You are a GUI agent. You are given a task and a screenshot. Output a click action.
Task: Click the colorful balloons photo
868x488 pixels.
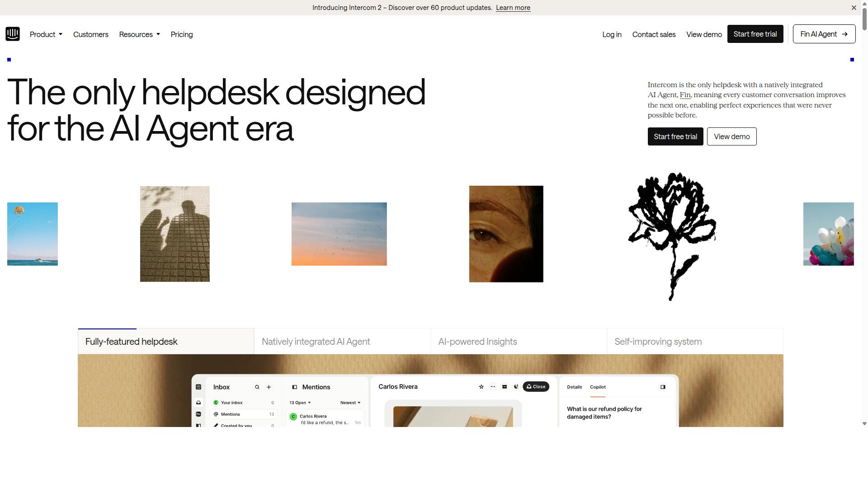829,234
